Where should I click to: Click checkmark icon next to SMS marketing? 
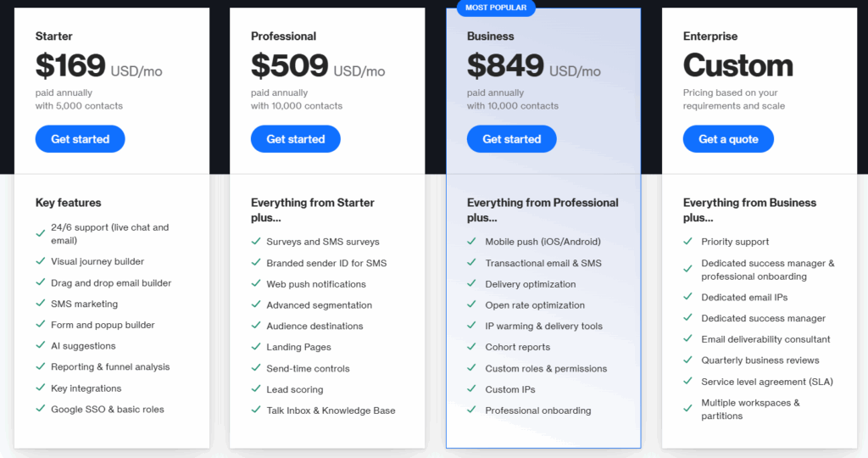(41, 304)
